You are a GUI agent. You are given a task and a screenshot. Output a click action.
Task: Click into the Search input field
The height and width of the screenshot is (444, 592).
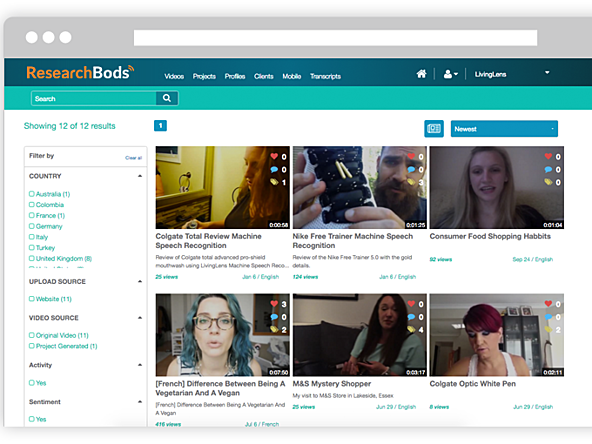tap(94, 98)
